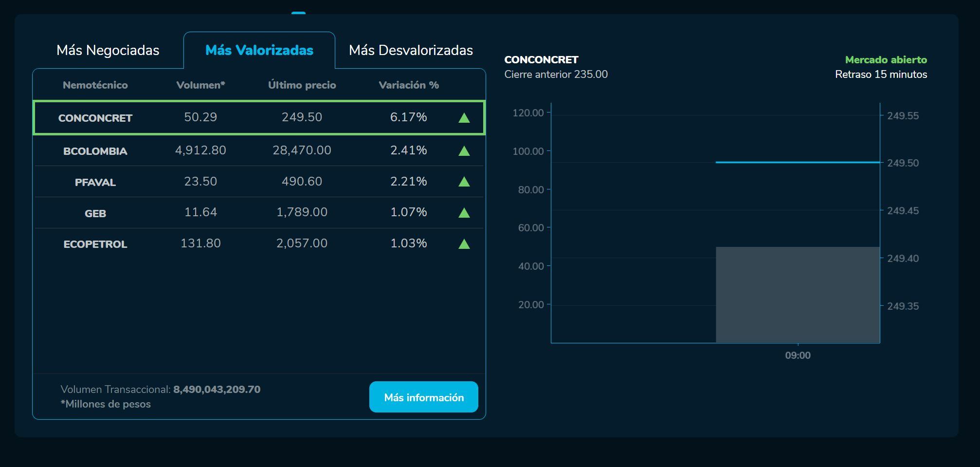Select the 09:00 label on the chart axis

tap(797, 355)
